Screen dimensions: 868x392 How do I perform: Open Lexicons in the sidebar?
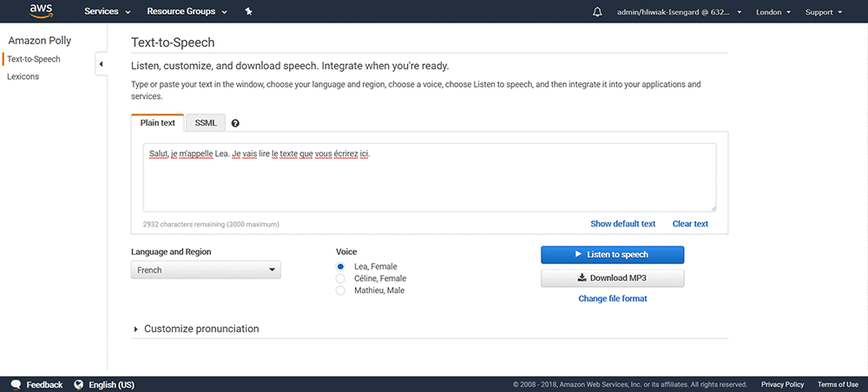pos(23,77)
